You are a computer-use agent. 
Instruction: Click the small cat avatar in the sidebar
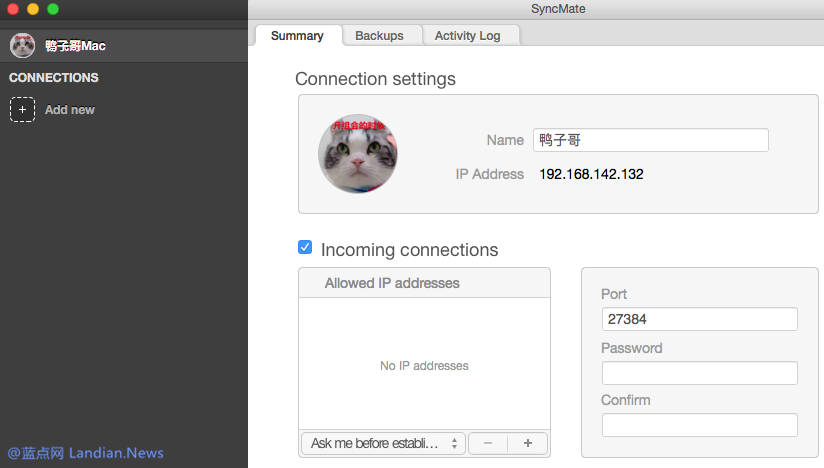pos(22,45)
